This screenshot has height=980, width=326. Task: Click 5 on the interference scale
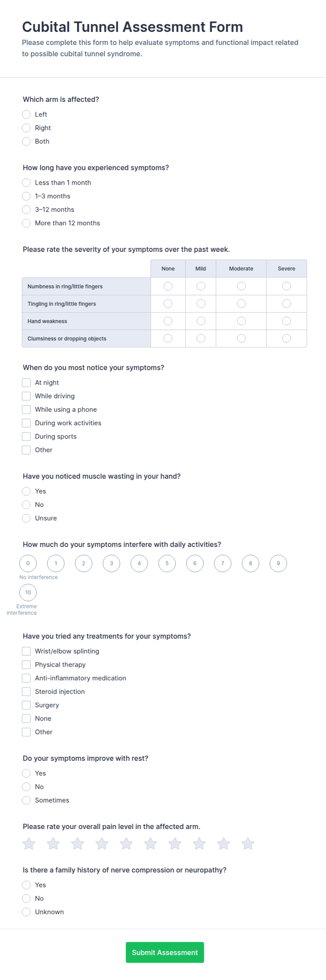[167, 563]
